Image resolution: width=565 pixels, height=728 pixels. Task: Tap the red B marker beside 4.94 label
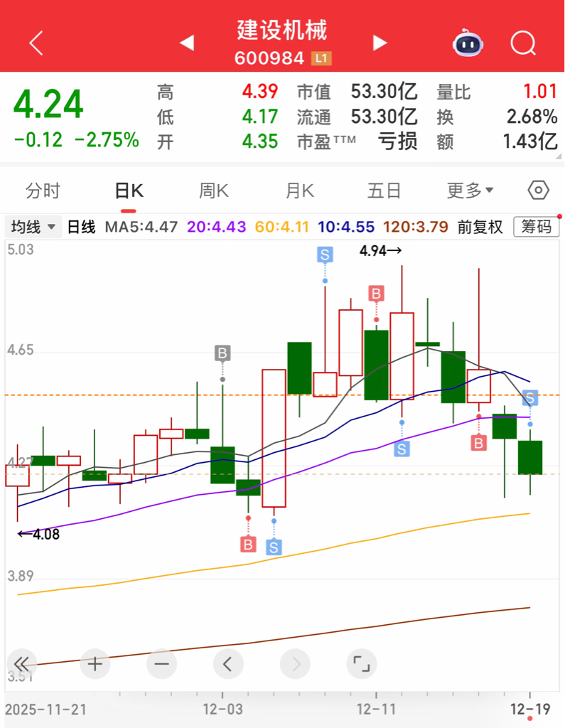[376, 294]
